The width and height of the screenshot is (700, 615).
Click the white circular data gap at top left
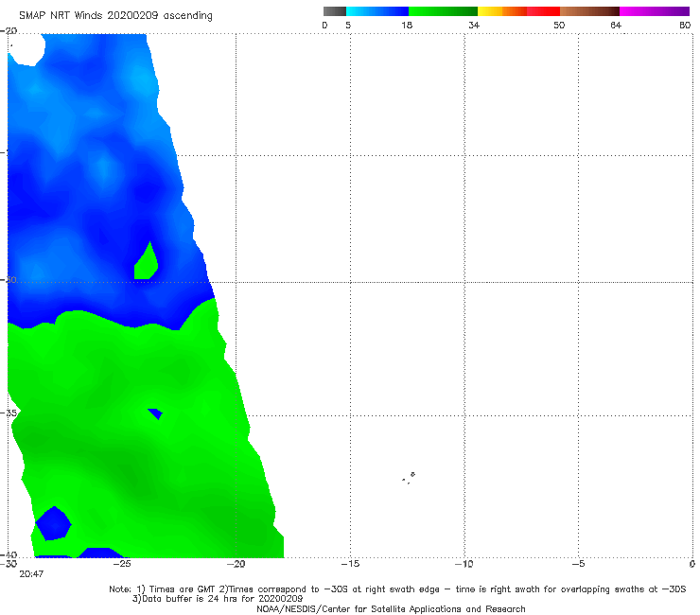[x=26, y=49]
